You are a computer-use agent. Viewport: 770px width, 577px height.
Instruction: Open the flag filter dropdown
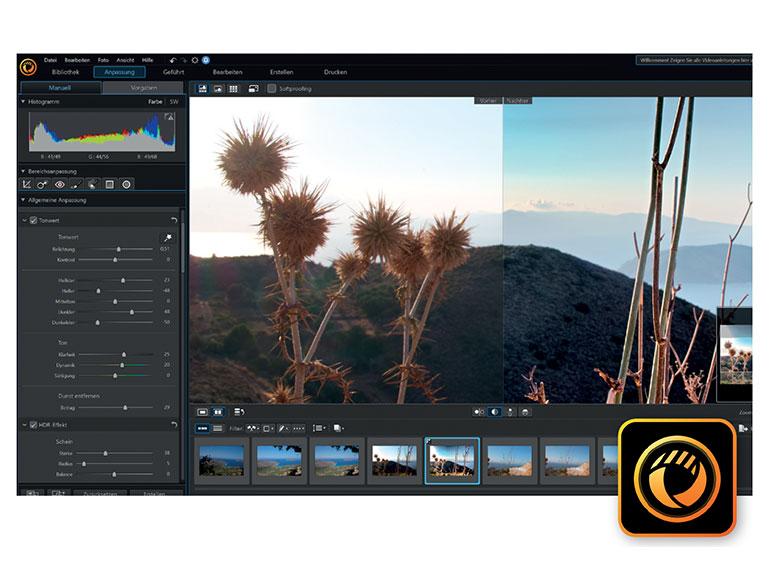253,428
